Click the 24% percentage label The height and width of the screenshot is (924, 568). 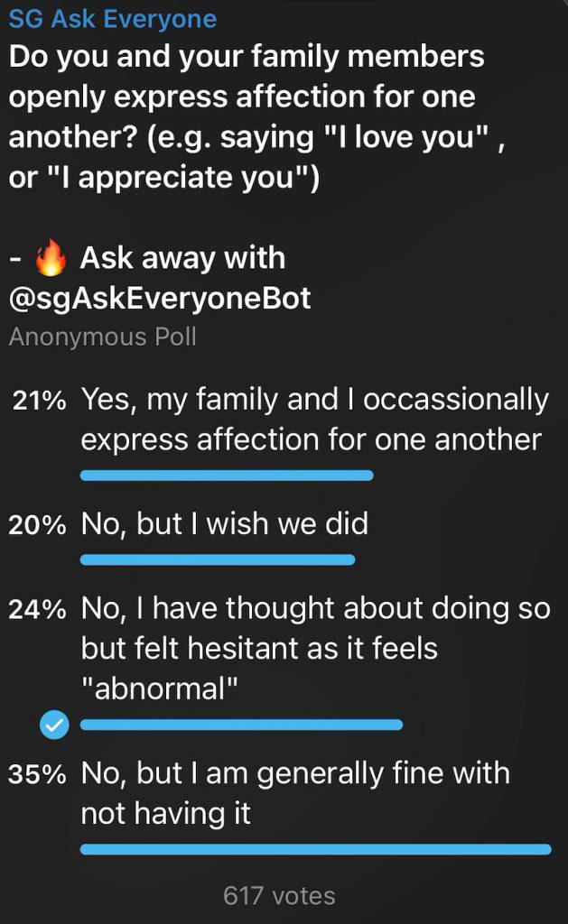click(x=38, y=611)
